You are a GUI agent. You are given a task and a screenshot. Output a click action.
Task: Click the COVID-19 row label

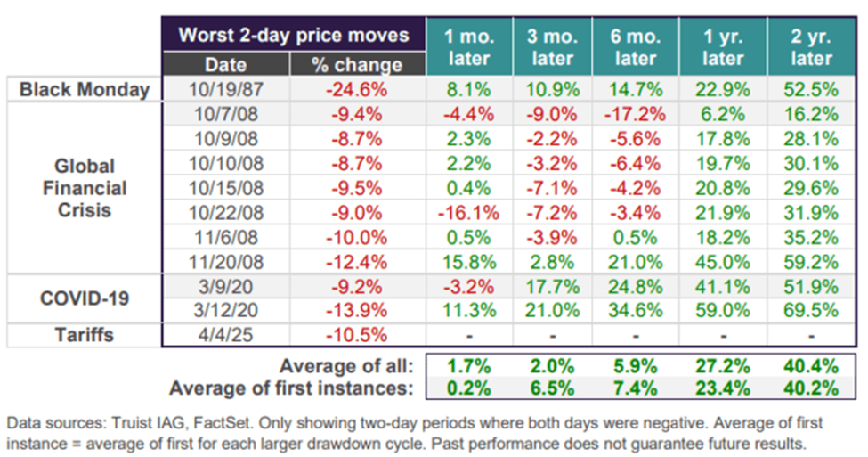pyautogui.click(x=85, y=298)
